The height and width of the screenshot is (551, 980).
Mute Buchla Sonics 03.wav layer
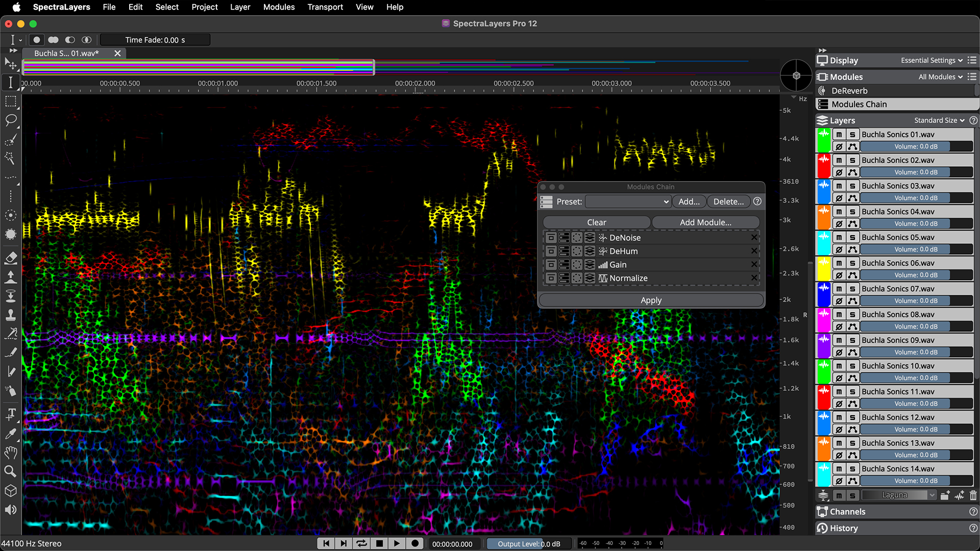tap(839, 186)
